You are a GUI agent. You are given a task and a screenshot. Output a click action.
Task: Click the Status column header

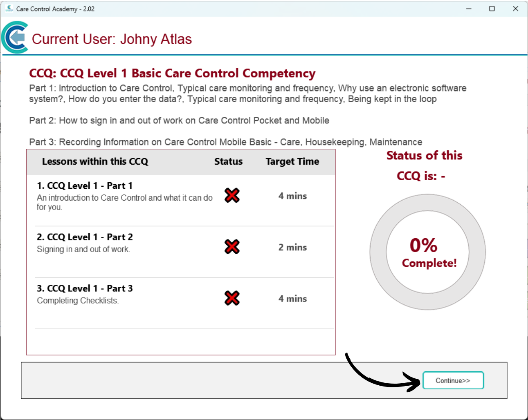pyautogui.click(x=228, y=162)
